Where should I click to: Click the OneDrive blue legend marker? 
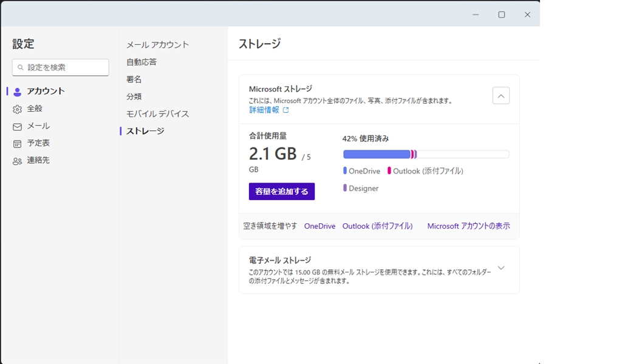click(x=345, y=170)
